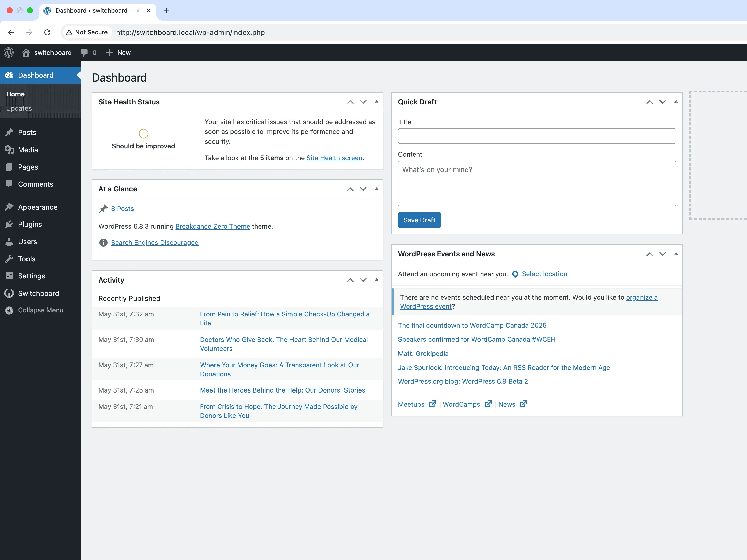Collapse the admin menu via its arrow icon
Viewport: 747px width, 560px height.
(x=9, y=310)
